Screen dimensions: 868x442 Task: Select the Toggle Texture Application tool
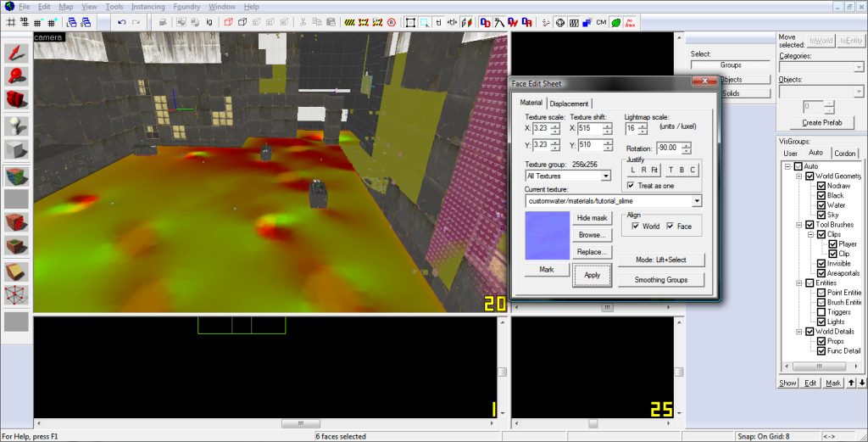[x=16, y=176]
